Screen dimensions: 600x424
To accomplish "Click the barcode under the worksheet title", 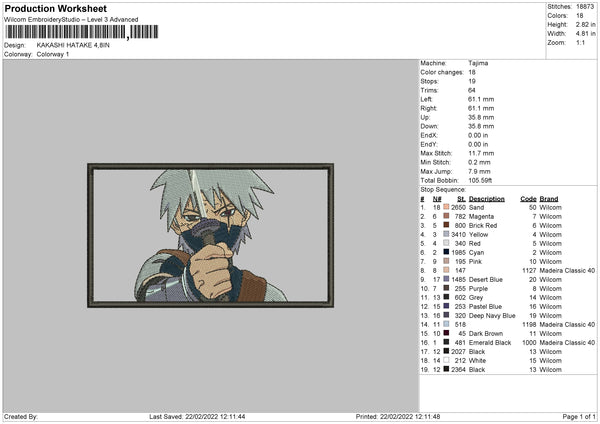I will pos(82,32).
